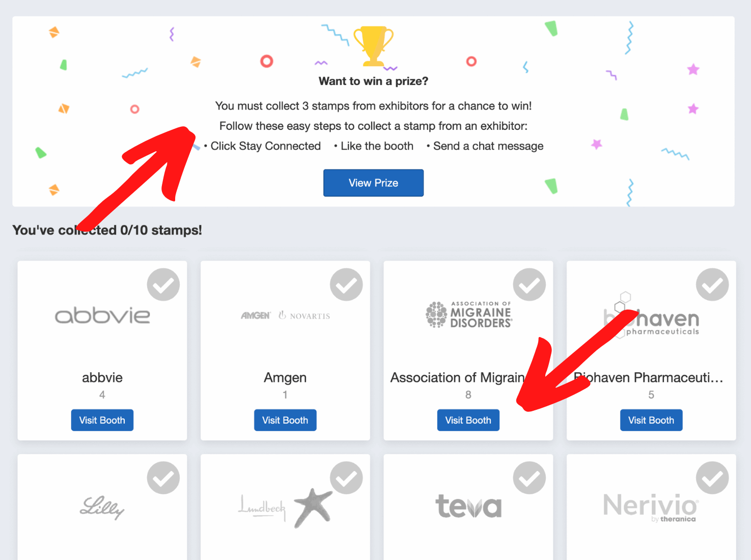
Task: Select the Nerivio by Theranica logo
Action: (x=650, y=507)
